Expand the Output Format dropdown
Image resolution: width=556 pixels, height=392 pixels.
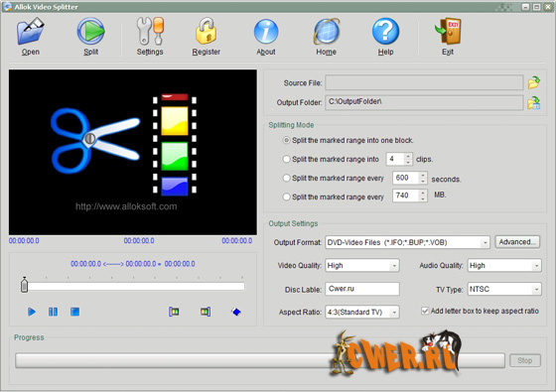(x=485, y=243)
